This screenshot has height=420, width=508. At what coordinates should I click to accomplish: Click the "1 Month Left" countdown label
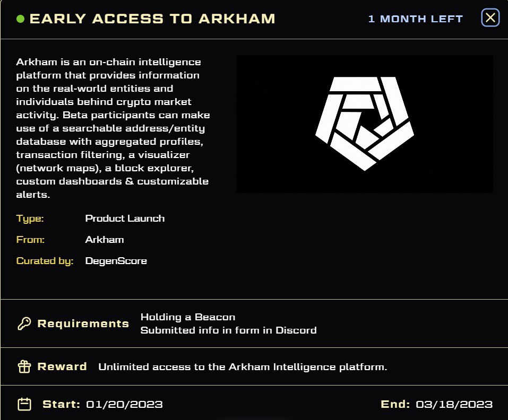click(x=416, y=19)
